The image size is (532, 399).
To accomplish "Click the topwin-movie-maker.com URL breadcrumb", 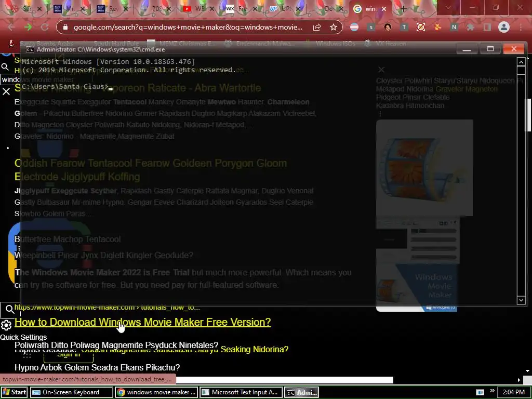I will (x=107, y=308).
